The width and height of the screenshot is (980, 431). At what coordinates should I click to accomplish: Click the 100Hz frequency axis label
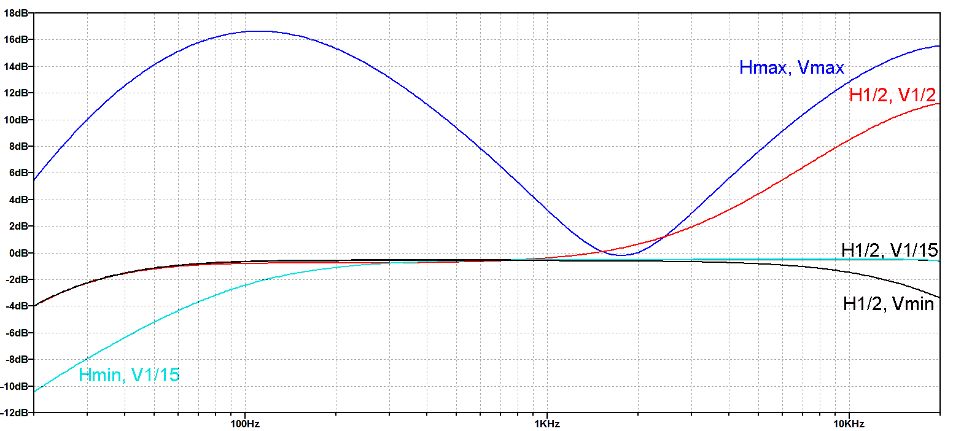tap(245, 424)
